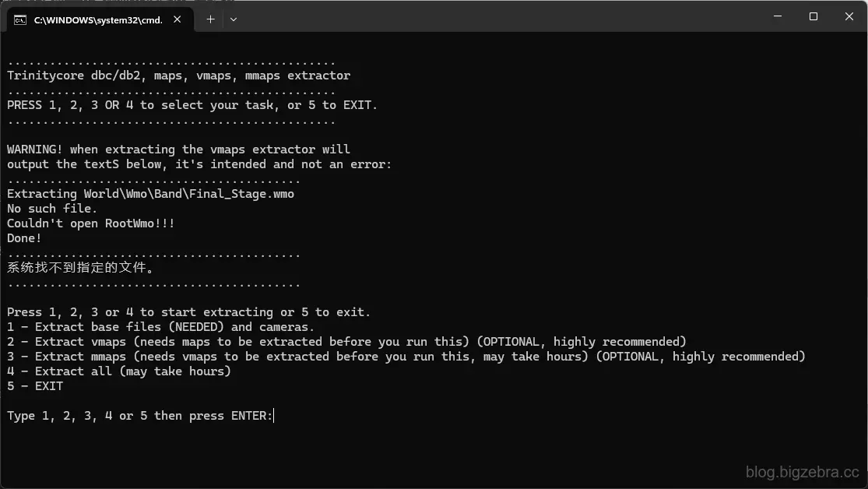The height and width of the screenshot is (489, 868).
Task: Click the "WARNING!" text line
Action: (x=178, y=150)
